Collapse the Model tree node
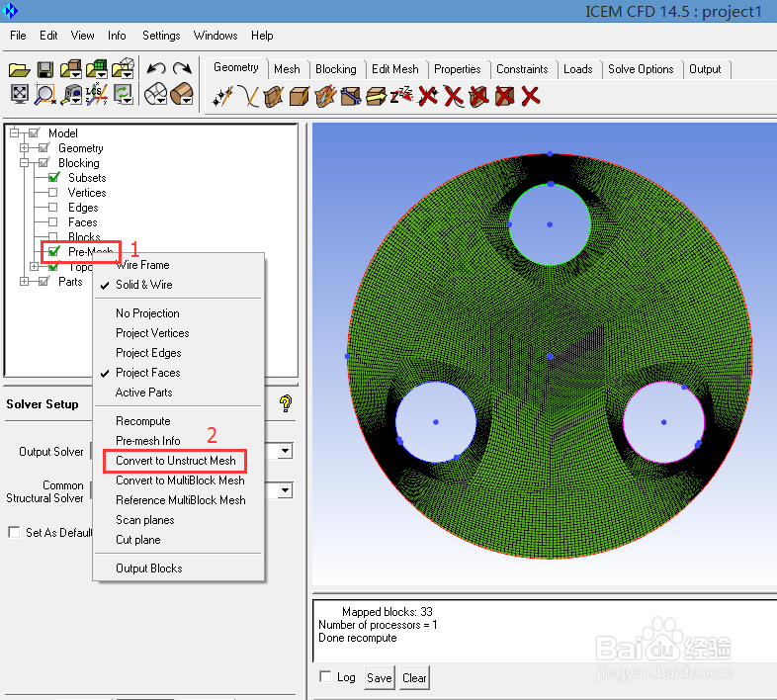Screen dimensions: 777x700 14,132
